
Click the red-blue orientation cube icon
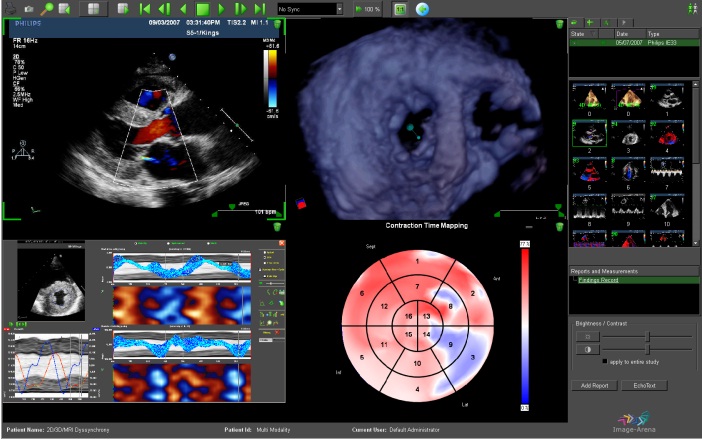point(301,203)
